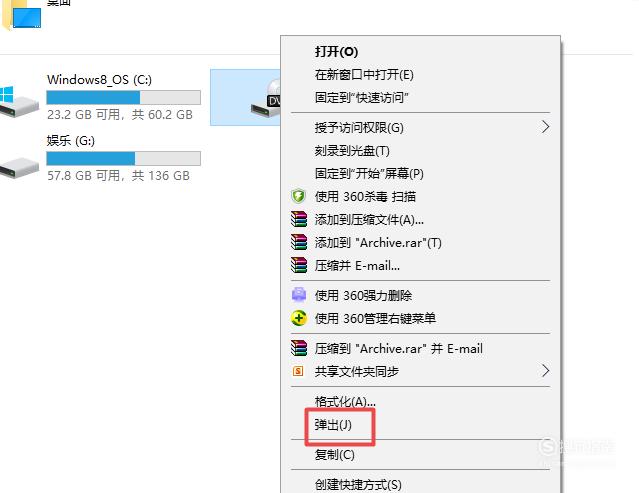
Task: Expand the 共享文件夹同步 submenu arrow
Action: pyautogui.click(x=545, y=371)
